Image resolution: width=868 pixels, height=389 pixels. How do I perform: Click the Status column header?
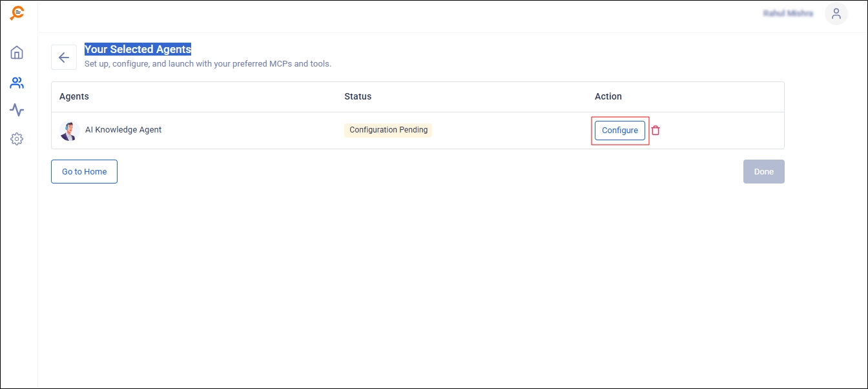(358, 96)
